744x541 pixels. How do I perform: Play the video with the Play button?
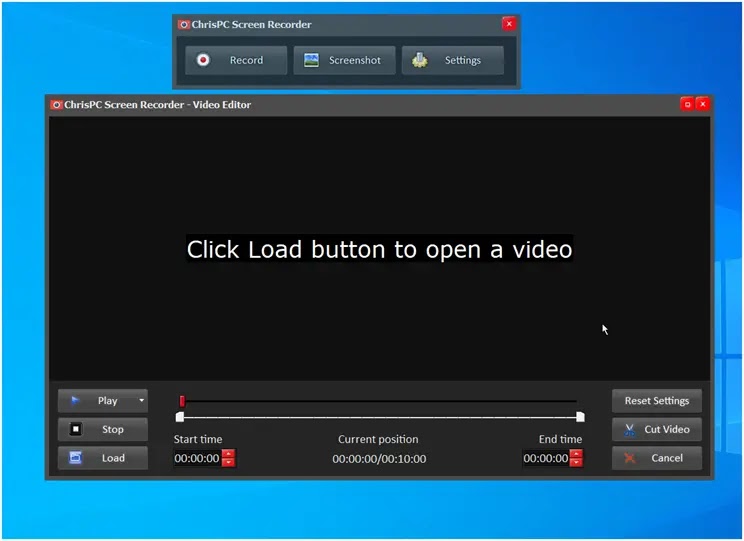click(103, 401)
